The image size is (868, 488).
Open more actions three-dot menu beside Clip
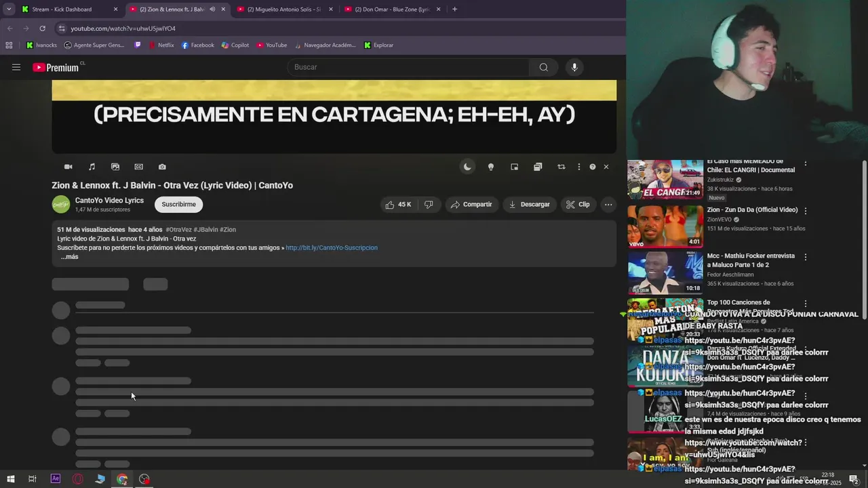click(x=608, y=205)
